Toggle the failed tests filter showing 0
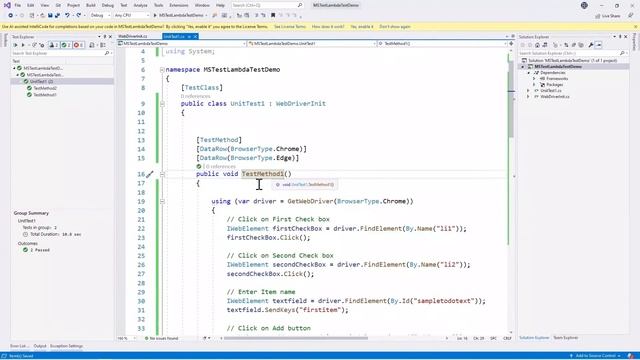This screenshot has height=360, width=640. pyautogui.click(x=79, y=45)
